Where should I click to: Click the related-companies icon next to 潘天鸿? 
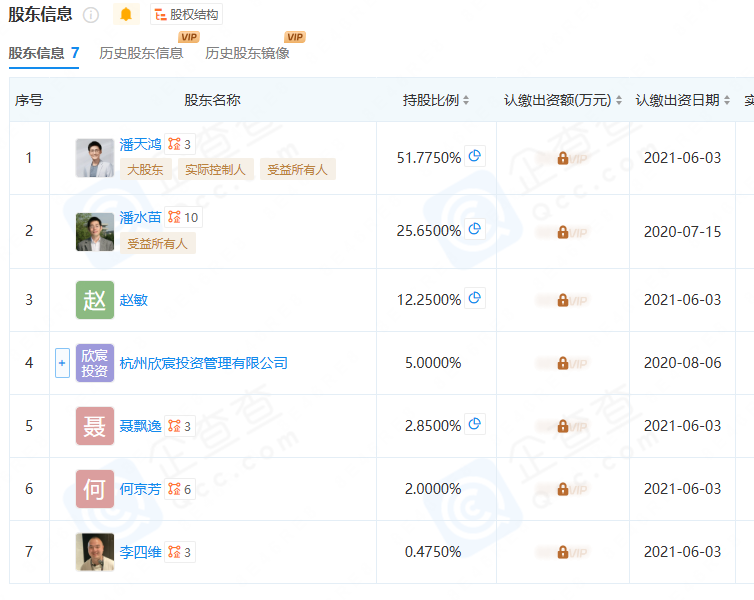click(180, 144)
